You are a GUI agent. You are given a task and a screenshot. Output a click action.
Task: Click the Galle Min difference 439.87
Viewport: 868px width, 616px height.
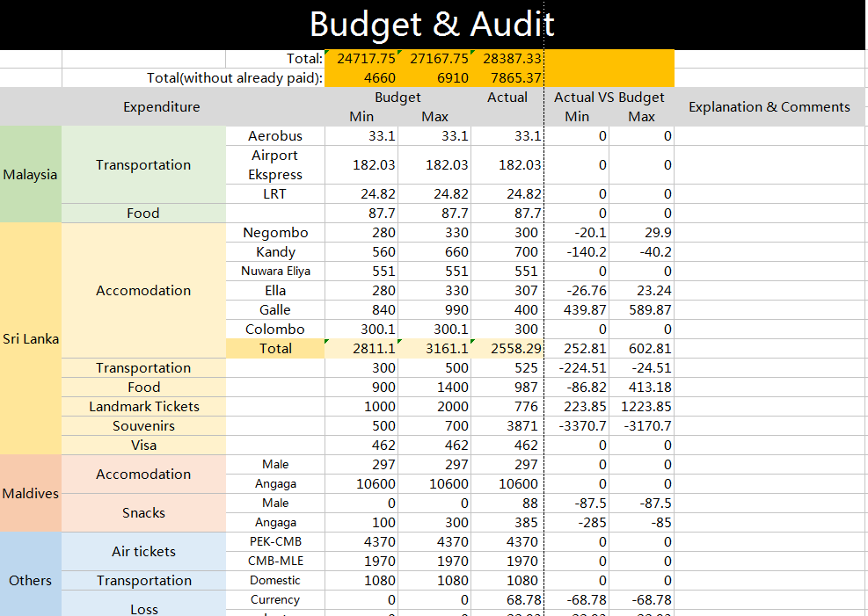(x=577, y=310)
